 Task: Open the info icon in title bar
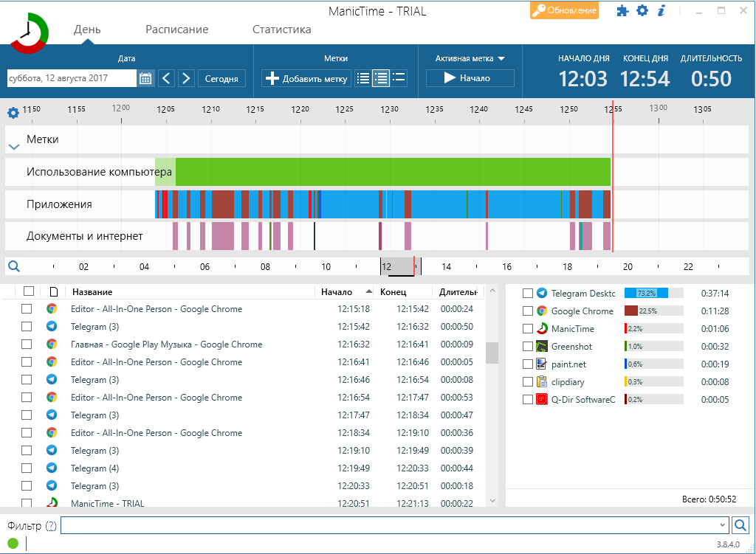click(661, 10)
